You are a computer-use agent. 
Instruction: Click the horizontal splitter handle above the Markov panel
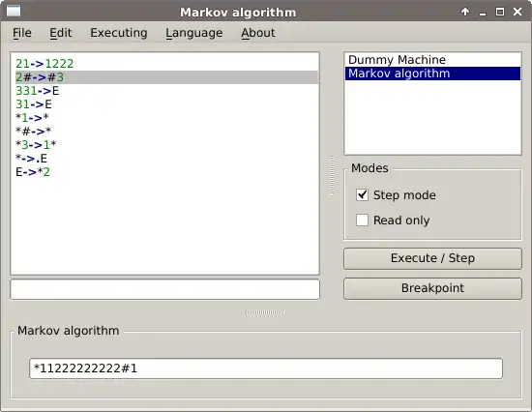tap(265, 312)
